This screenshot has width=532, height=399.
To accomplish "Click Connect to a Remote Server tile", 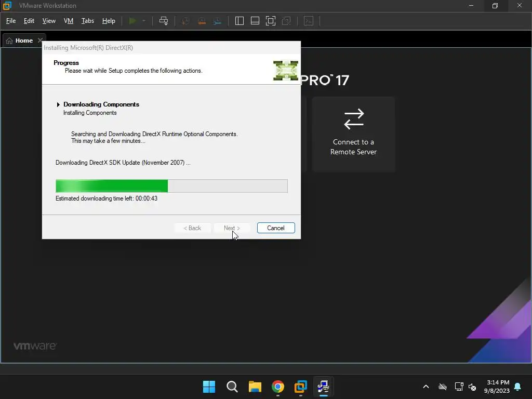I will (353, 135).
